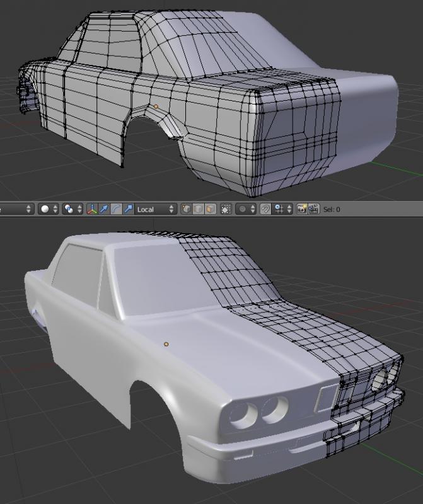Click the OpenGL render image camera icon
Image resolution: width=423 pixels, height=504 pixels.
302,209
